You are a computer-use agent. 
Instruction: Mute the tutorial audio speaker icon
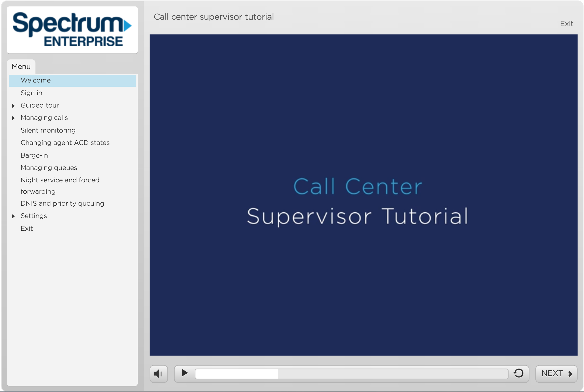158,374
